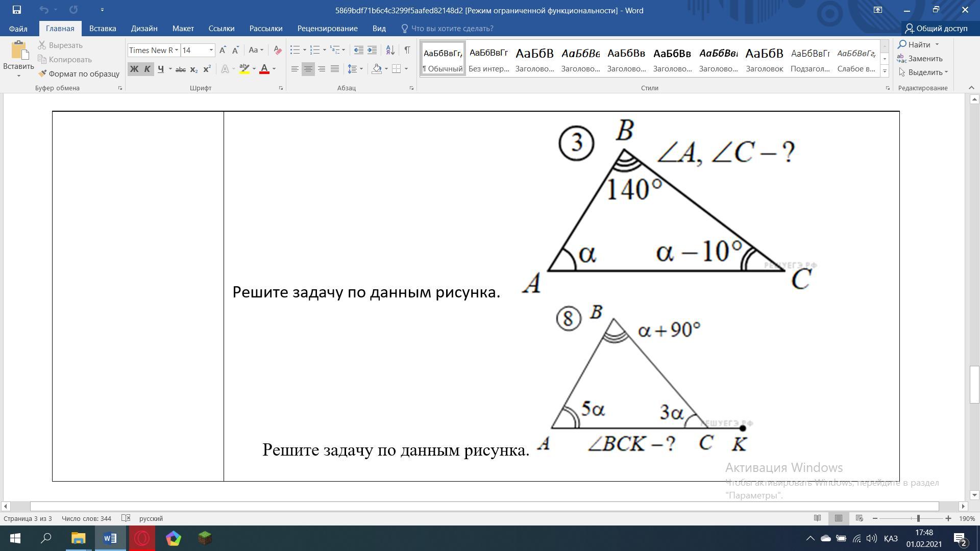Image resolution: width=980 pixels, height=551 pixels.
Task: Switch to the Вставка (Insert) tab
Action: click(103, 29)
